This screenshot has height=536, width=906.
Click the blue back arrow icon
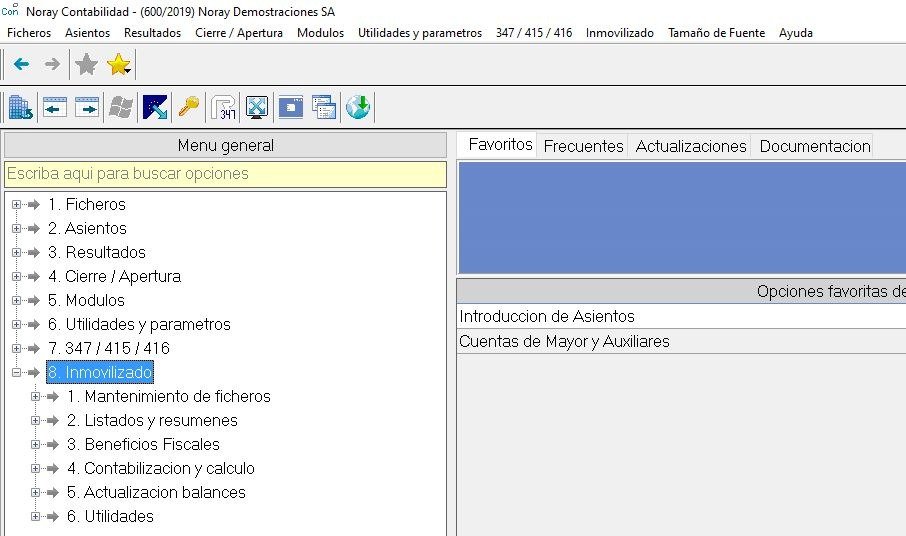pyautogui.click(x=21, y=64)
